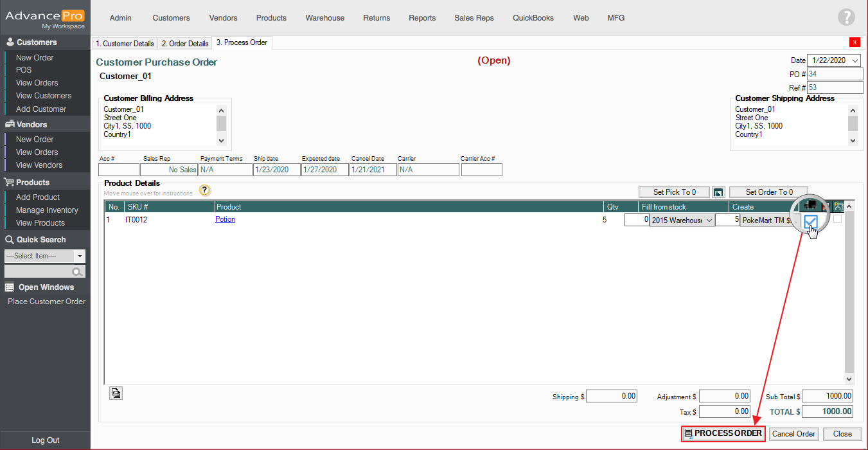868x450 pixels.
Task: Tick the rightmost checkbox in Potion row
Action: coord(837,219)
